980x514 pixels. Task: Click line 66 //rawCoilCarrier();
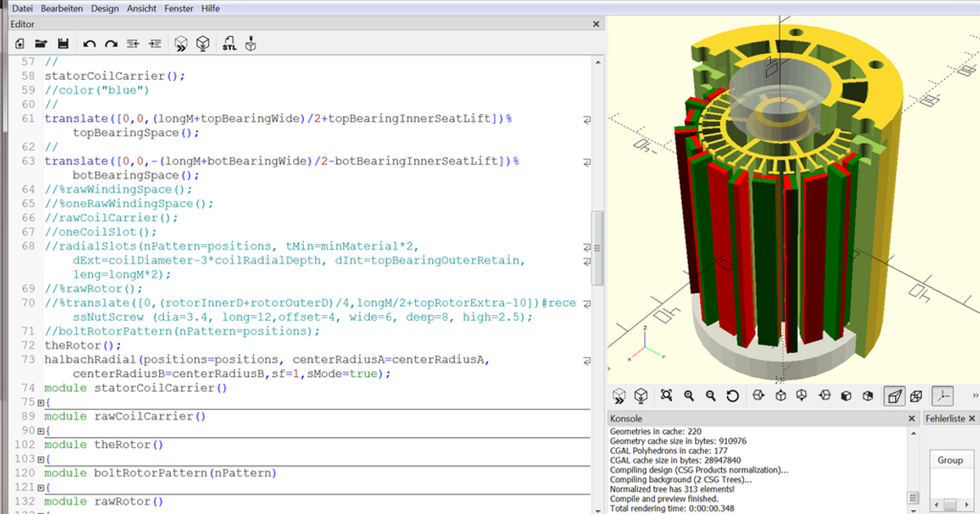click(112, 218)
